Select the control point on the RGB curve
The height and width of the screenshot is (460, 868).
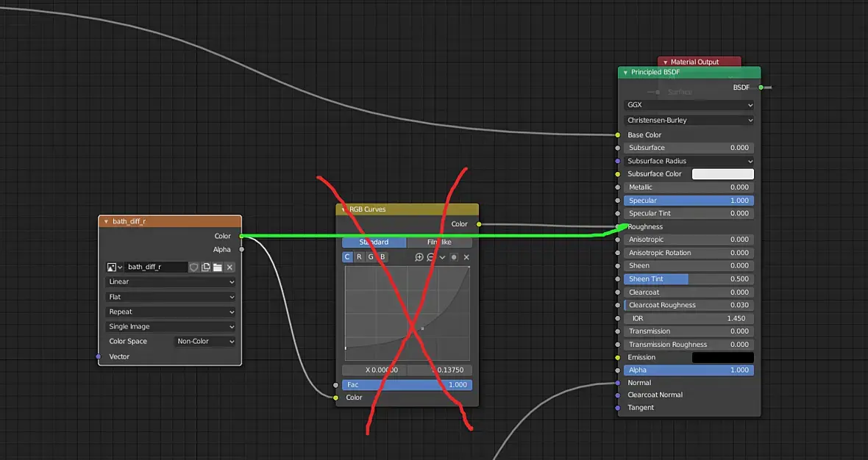[422, 329]
